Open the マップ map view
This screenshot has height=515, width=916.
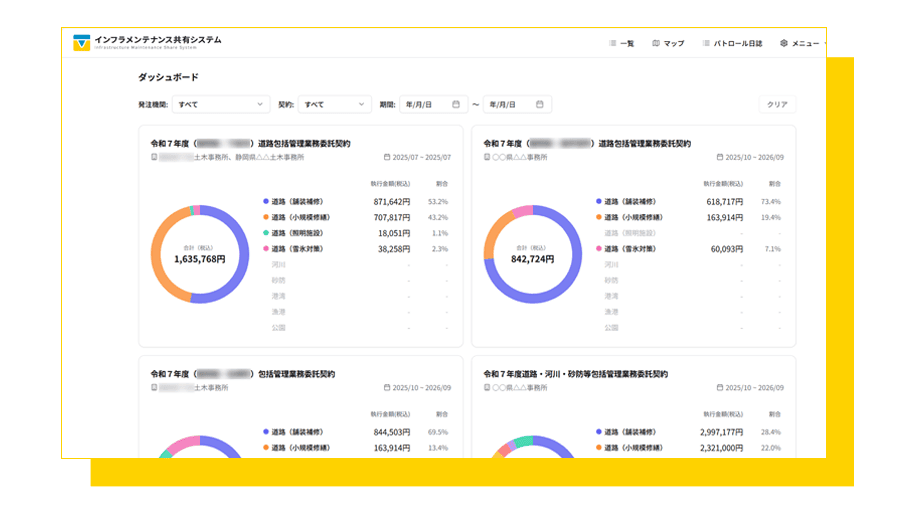pyautogui.click(x=668, y=43)
